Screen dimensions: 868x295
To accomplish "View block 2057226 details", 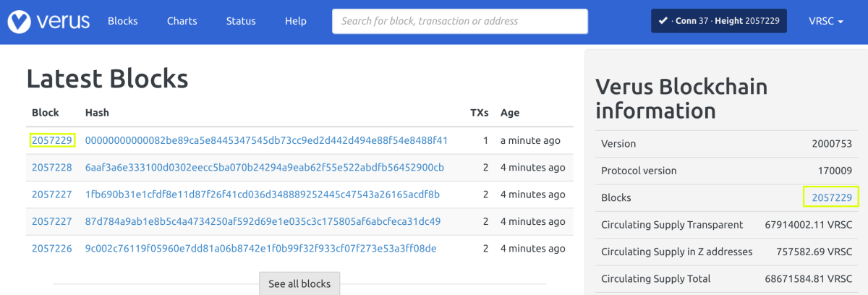I will (x=52, y=249).
